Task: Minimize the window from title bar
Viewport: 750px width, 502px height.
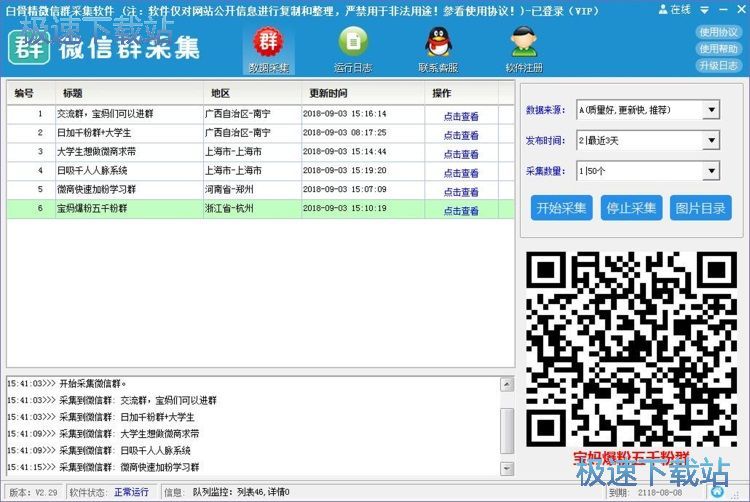Action: 723,10
